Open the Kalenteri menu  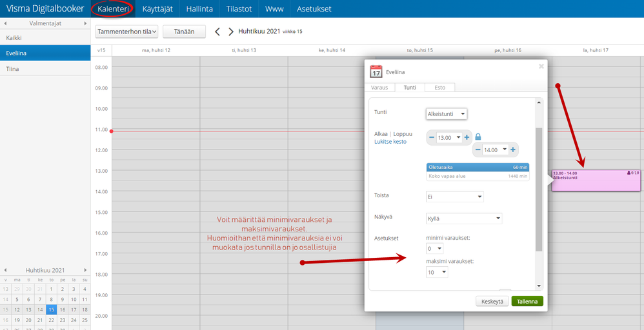[x=113, y=8]
